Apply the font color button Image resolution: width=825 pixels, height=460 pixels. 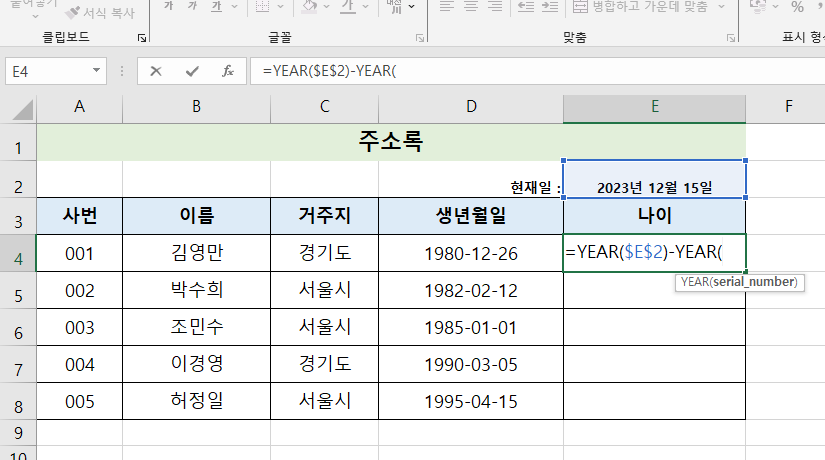348,6
